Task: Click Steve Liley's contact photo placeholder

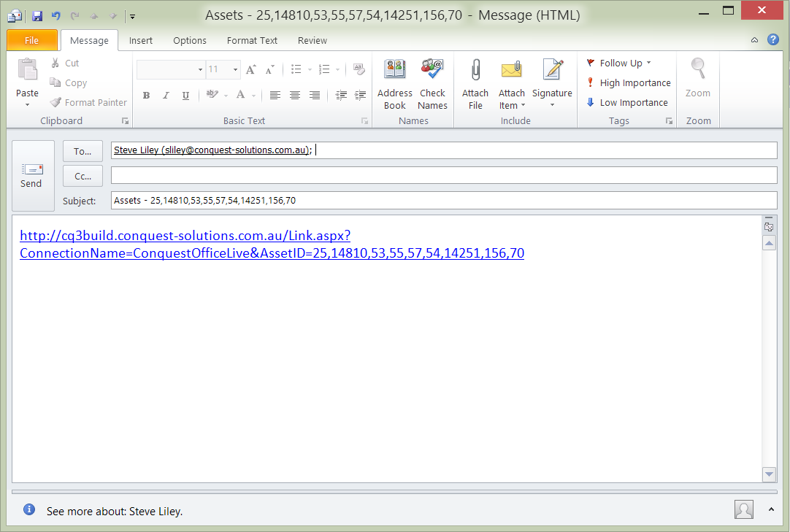Action: click(x=744, y=509)
